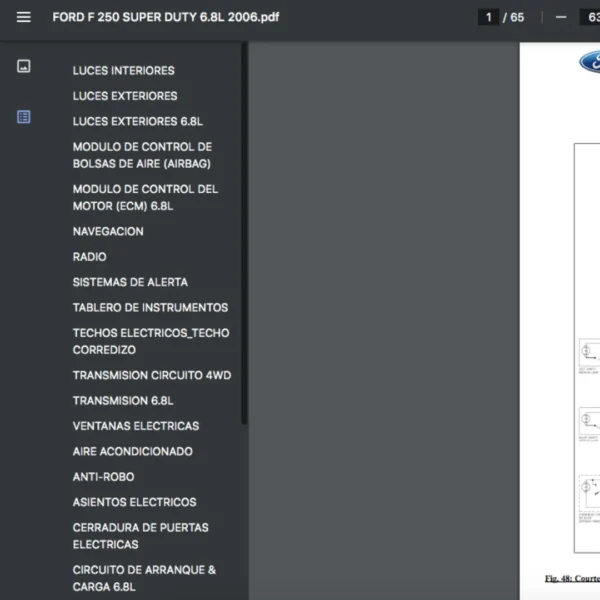Click the zoom percentage field
This screenshot has width=600, height=600.
pos(591,17)
